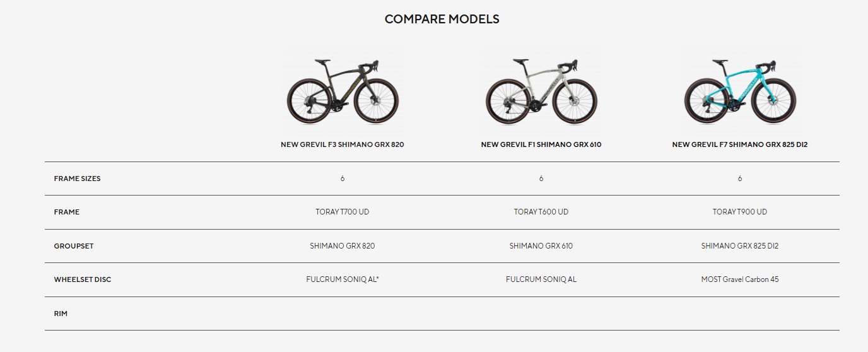Click the Grevil F3 bike thumbnail
Viewport: 868px width, 352px height.
pyautogui.click(x=343, y=91)
